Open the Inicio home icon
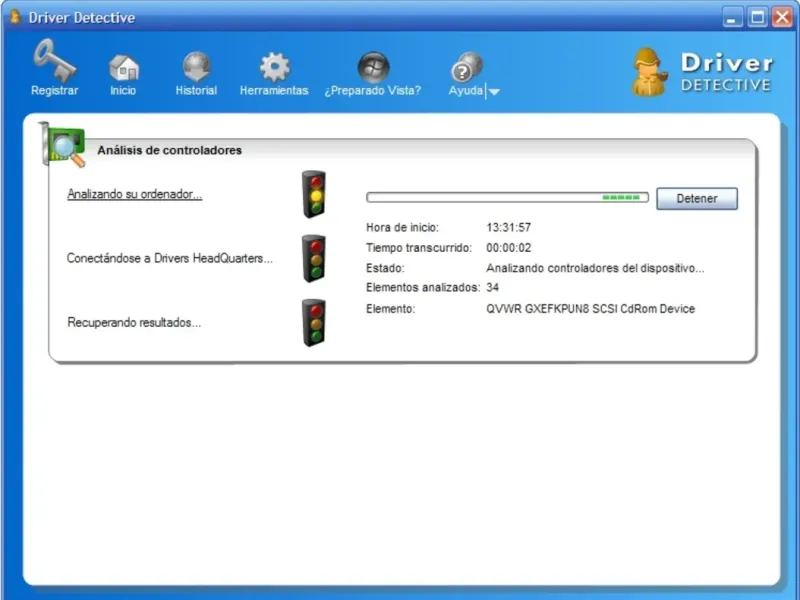Screen dimensions: 800x600 tap(123, 67)
